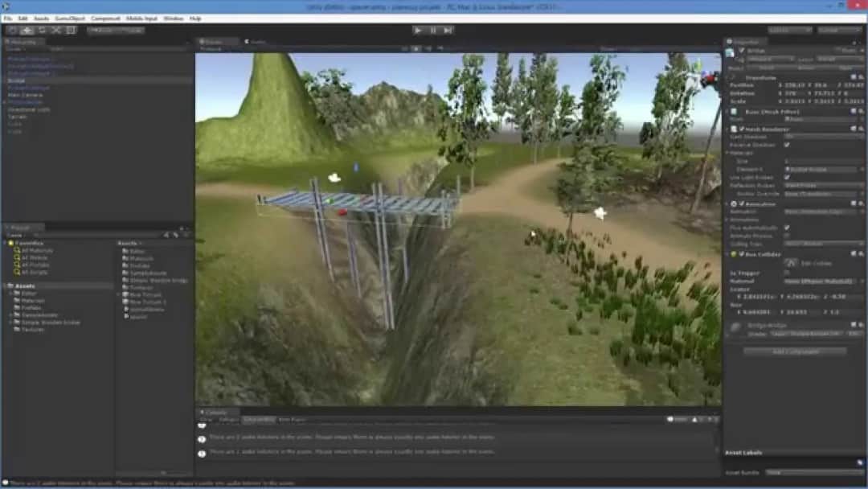The height and width of the screenshot is (489, 868).
Task: Select the Move tool in the toolbar
Action: click(27, 30)
